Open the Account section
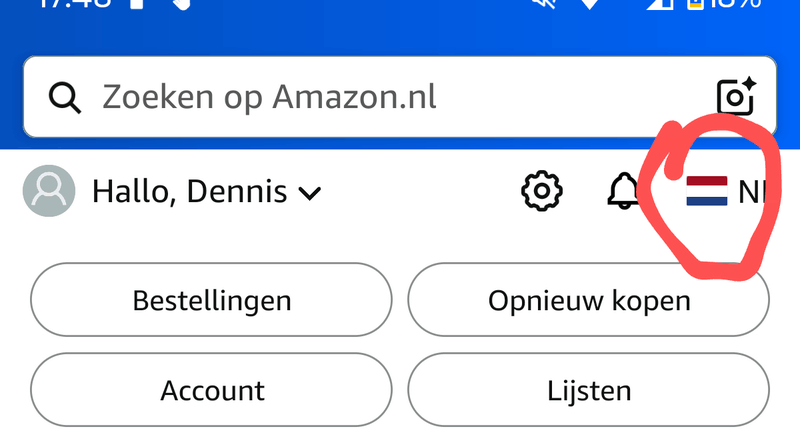The image size is (800, 443). pos(212,389)
